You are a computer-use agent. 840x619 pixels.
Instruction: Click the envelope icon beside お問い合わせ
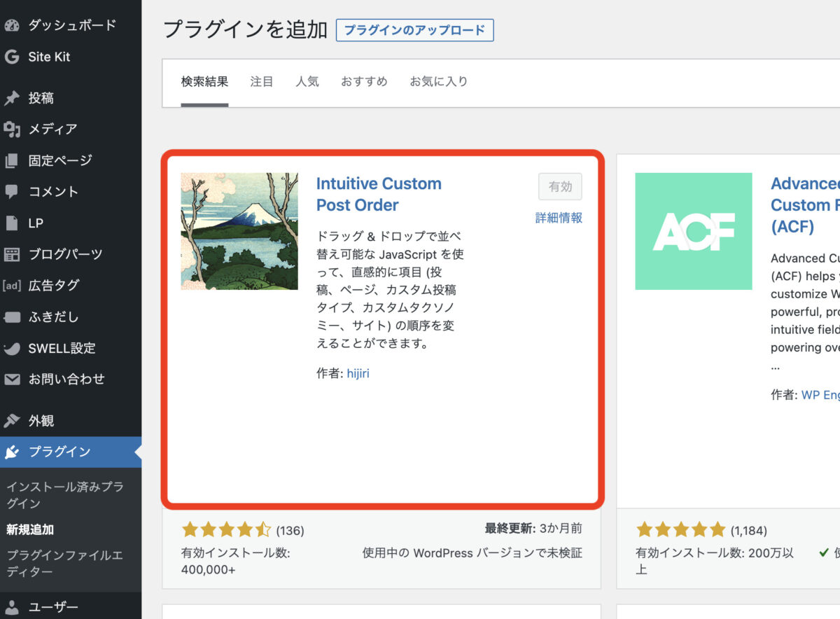[x=11, y=379]
